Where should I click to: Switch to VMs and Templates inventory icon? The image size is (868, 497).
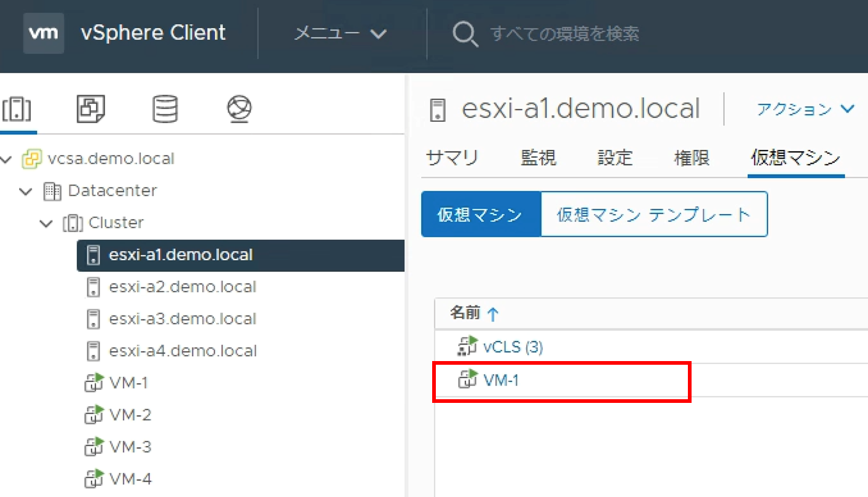[x=91, y=109]
